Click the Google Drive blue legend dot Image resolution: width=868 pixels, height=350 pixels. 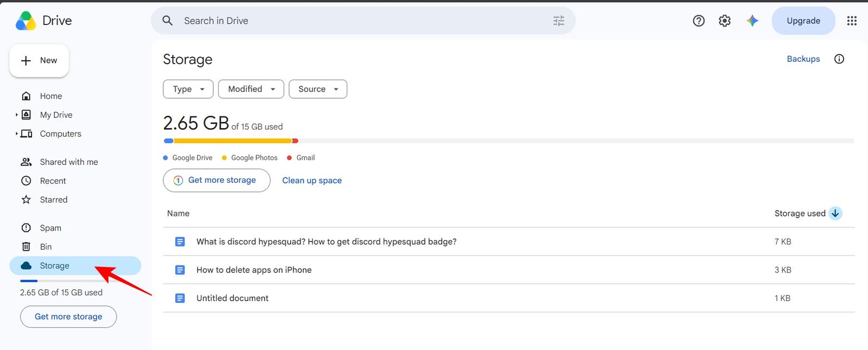[x=165, y=158]
